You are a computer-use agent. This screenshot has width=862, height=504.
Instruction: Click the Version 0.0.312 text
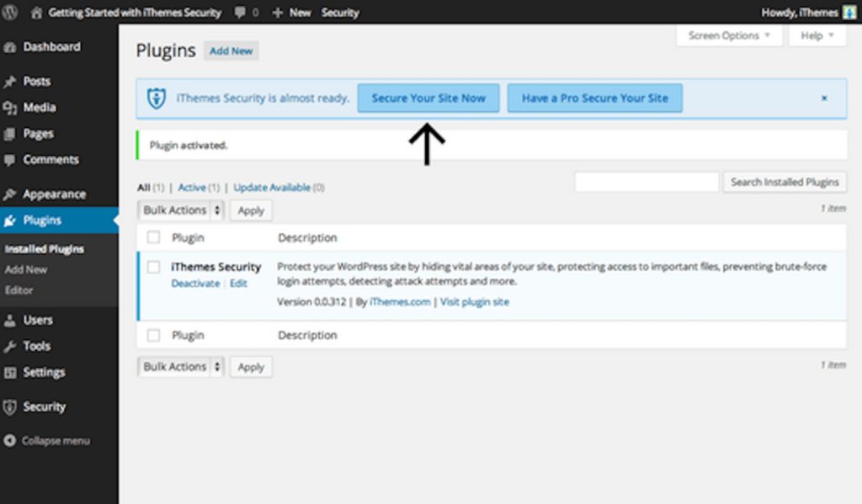pos(311,302)
